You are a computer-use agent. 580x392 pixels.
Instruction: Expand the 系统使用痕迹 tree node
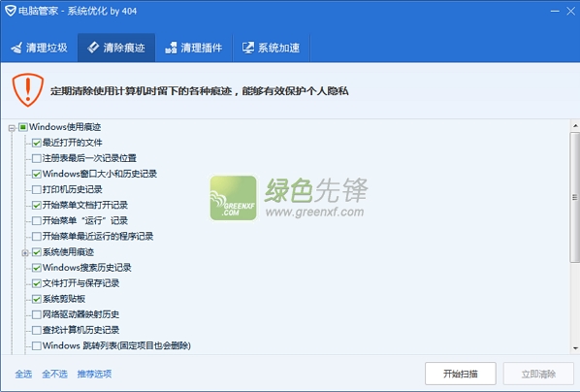click(x=25, y=253)
